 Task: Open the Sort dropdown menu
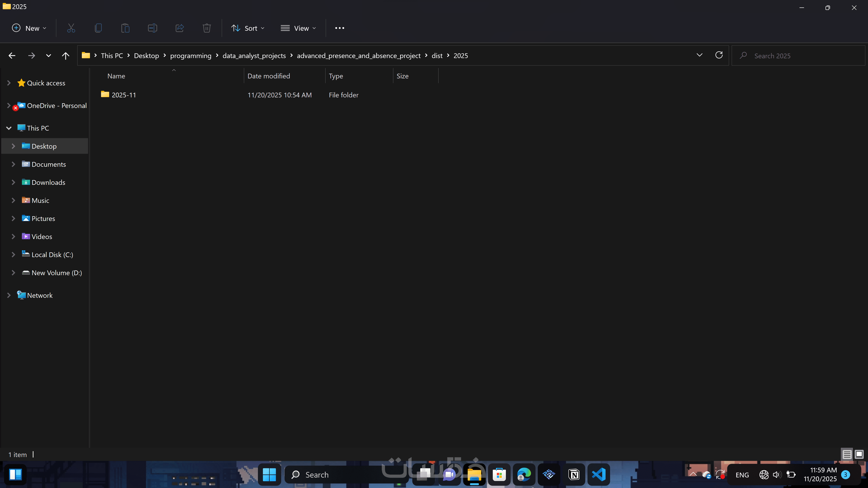tap(248, 28)
